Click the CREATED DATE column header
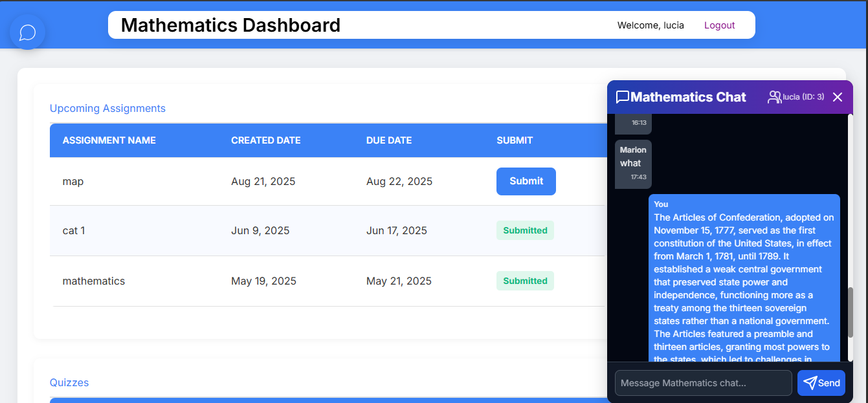This screenshot has width=868, height=403. click(x=266, y=140)
